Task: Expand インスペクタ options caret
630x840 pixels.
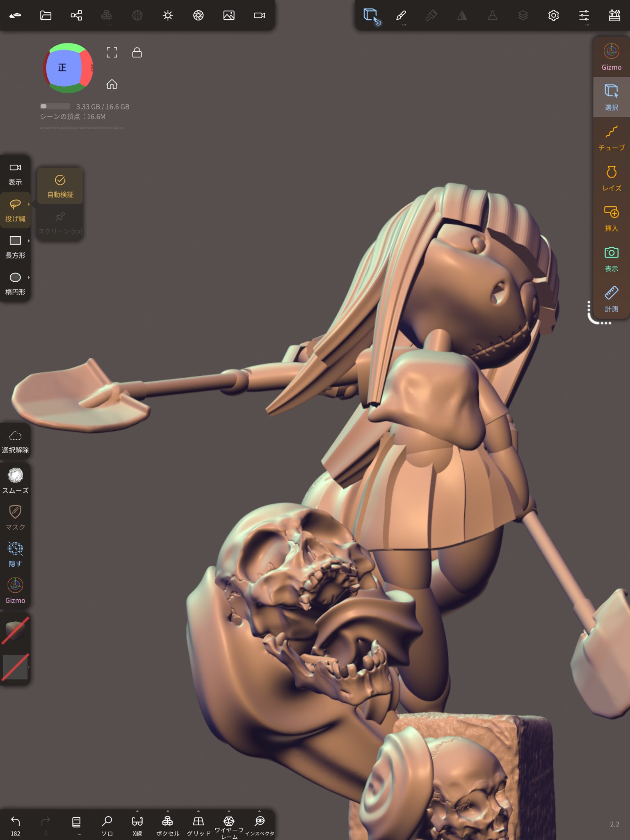Action: pyautogui.click(x=259, y=811)
